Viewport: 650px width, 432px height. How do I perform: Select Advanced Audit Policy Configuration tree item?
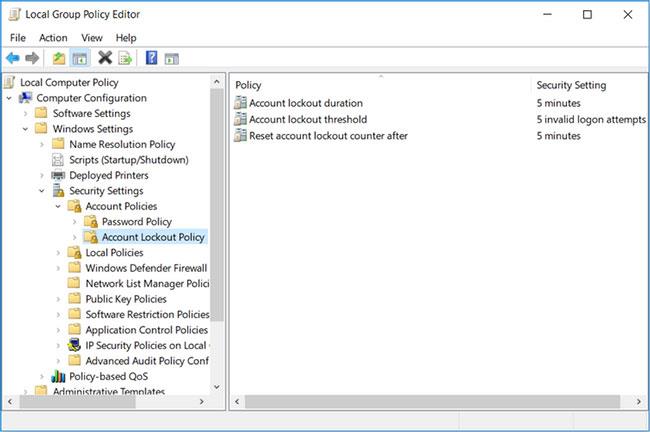(147, 361)
